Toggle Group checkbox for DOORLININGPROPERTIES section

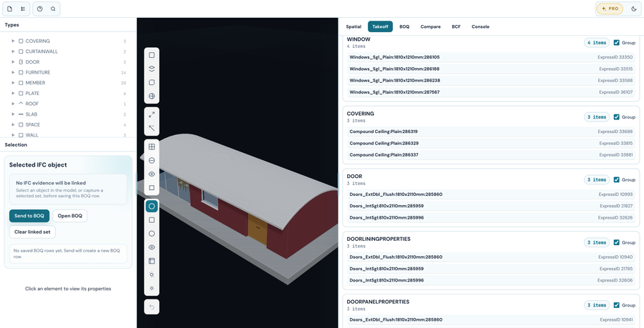point(617,242)
